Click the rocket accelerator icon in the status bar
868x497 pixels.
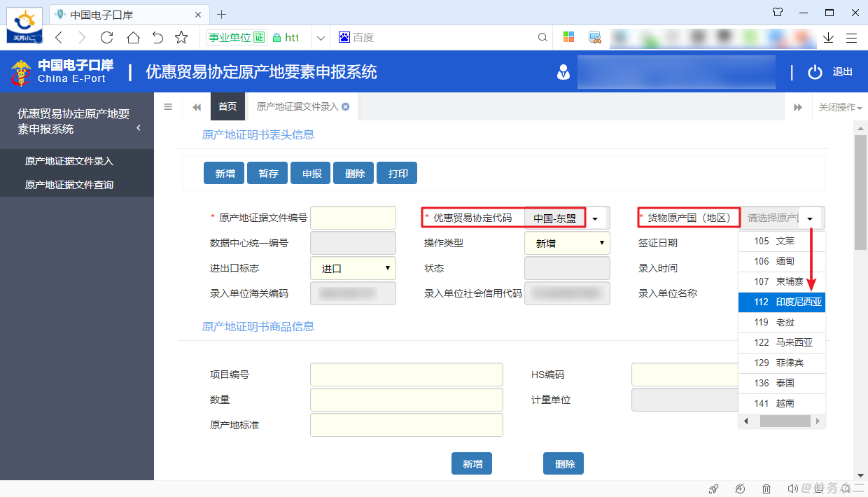[713, 489]
